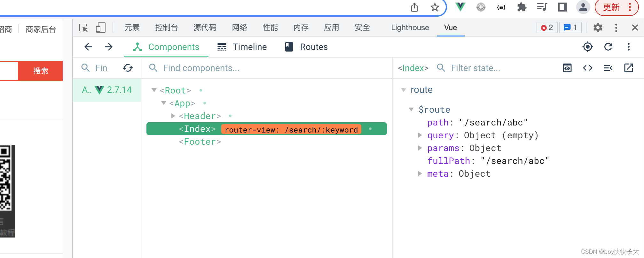Click the share page icon in address bar
The image size is (644, 258).
[x=414, y=7]
